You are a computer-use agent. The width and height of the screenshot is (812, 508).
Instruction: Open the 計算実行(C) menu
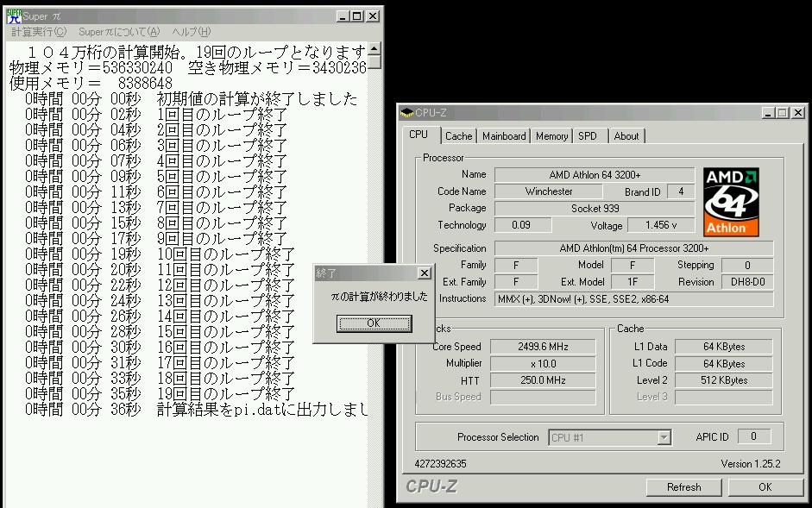39,32
